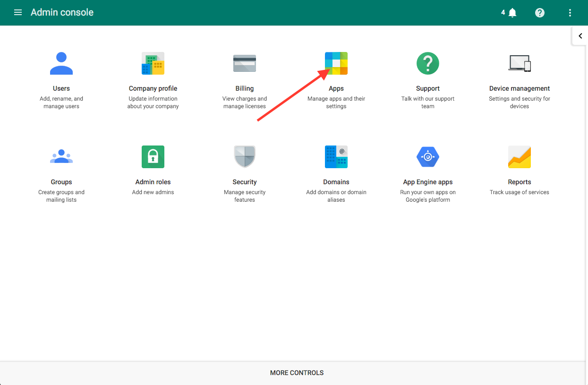The image size is (588, 385).
Task: Open the hamburger main menu
Action: coord(18,13)
